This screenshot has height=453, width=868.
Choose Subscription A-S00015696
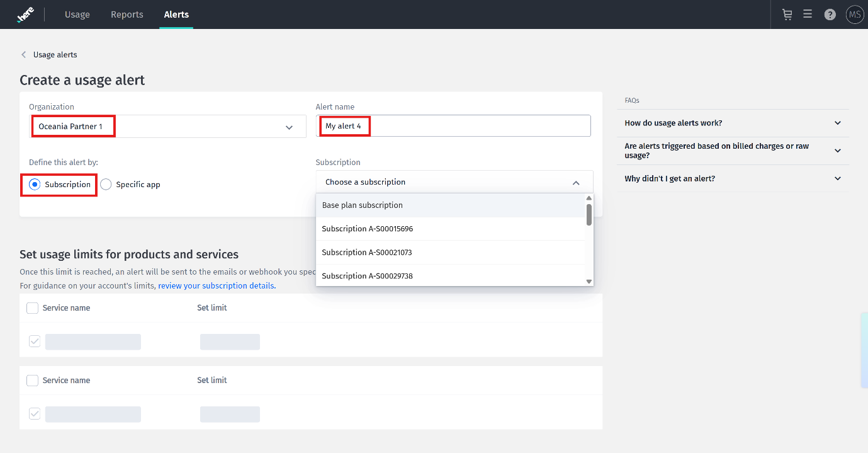(x=451, y=229)
